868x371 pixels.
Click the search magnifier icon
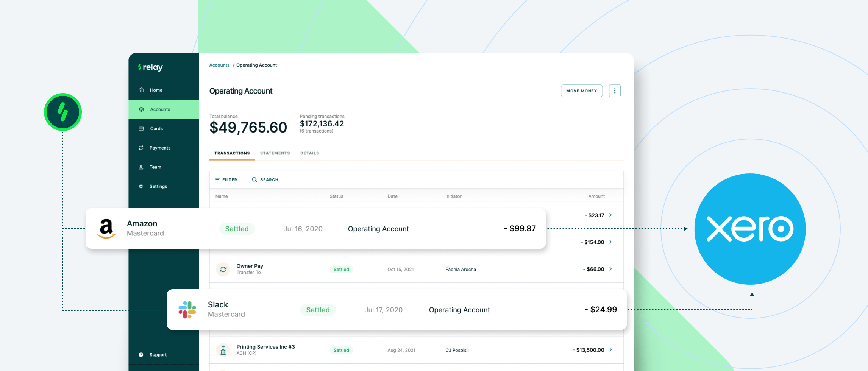click(254, 179)
